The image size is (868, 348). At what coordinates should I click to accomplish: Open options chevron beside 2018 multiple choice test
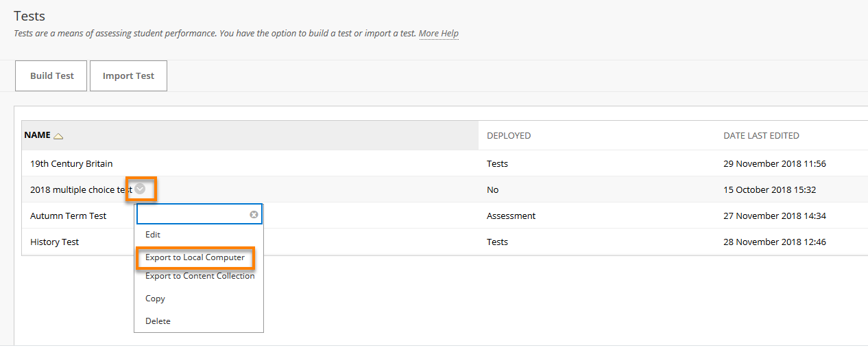tap(140, 189)
